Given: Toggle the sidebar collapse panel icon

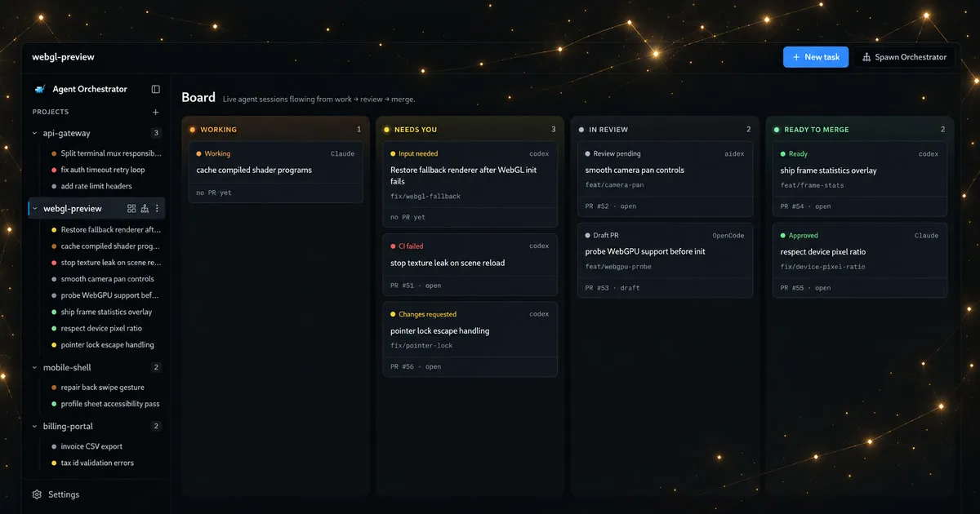Looking at the screenshot, I should 156,89.
